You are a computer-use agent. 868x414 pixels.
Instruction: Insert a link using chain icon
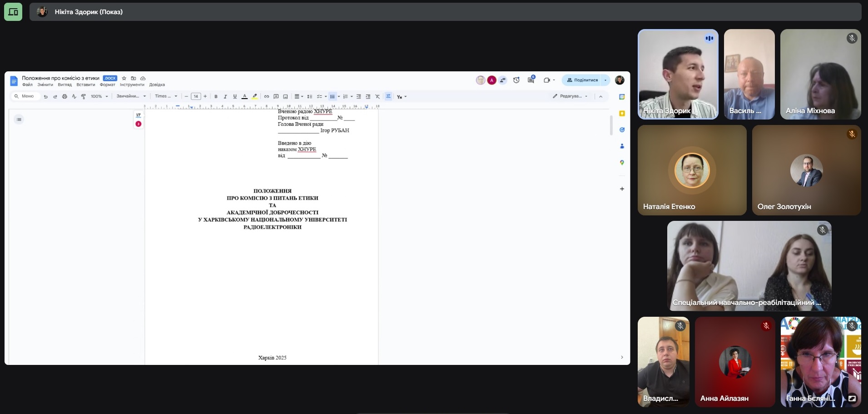point(267,96)
